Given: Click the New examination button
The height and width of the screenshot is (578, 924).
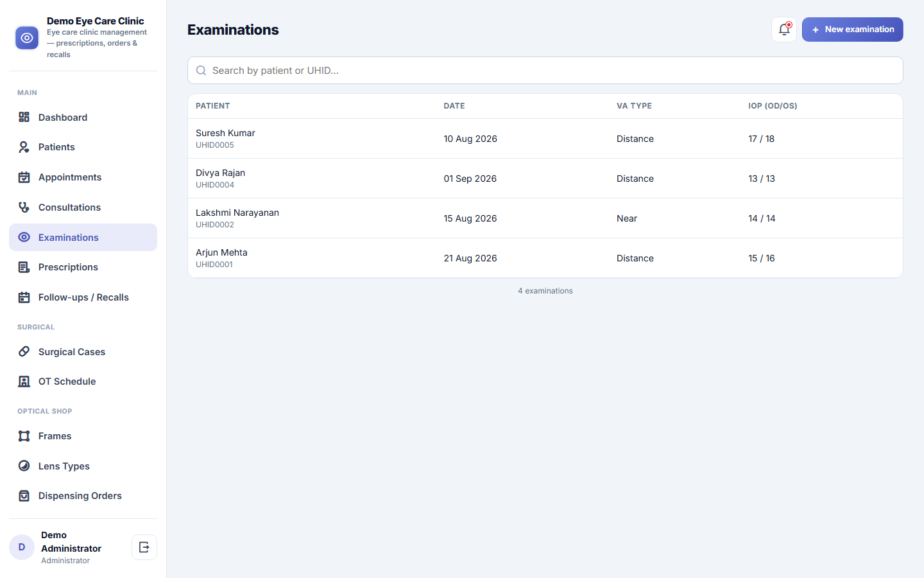Looking at the screenshot, I should [x=852, y=30].
